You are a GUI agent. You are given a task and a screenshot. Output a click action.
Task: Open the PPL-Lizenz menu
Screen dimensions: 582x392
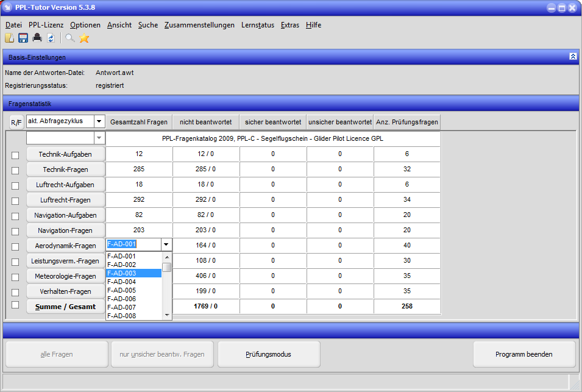pos(46,25)
